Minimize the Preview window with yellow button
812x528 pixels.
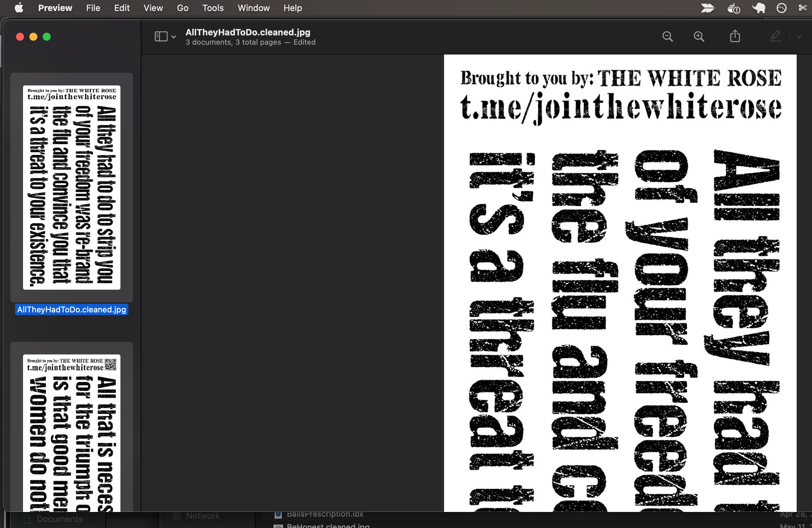click(33, 37)
